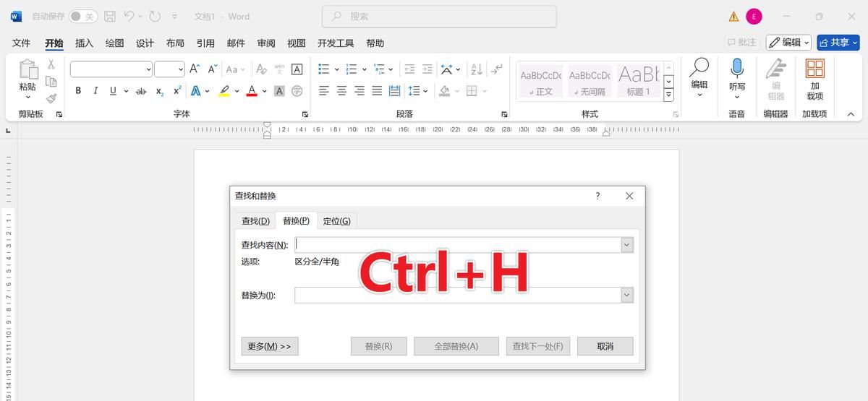This screenshot has height=401, width=868.
Task: Click the Character Border icon
Action: [297, 69]
